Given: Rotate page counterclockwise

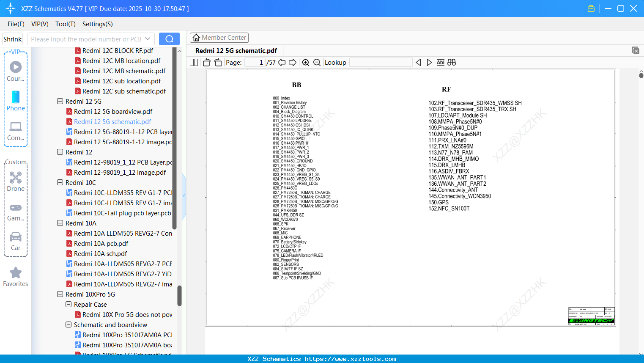Looking at the screenshot, I should [x=207, y=63].
